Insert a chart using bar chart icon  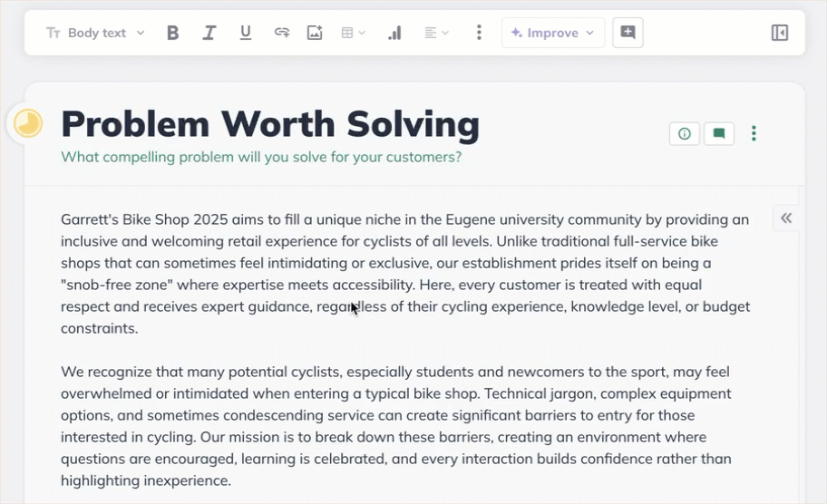394,33
